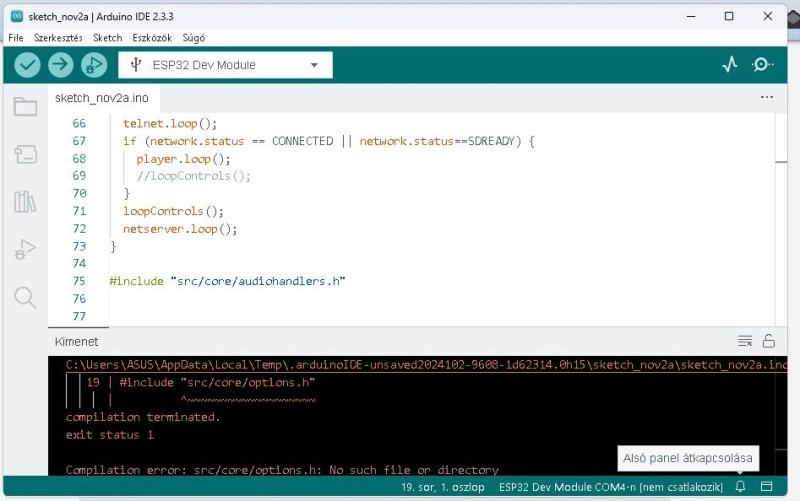Open the Súgó menu
The image size is (800, 501).
tap(194, 38)
